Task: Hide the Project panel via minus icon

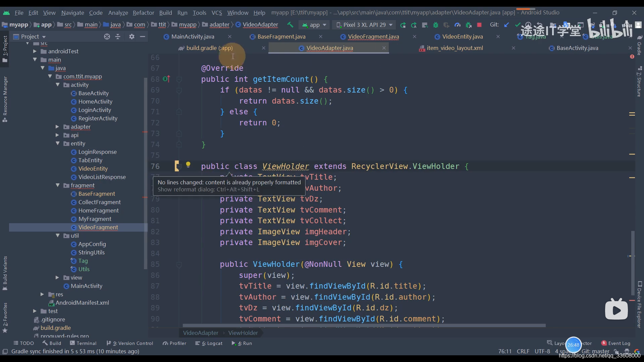Action: (143, 37)
